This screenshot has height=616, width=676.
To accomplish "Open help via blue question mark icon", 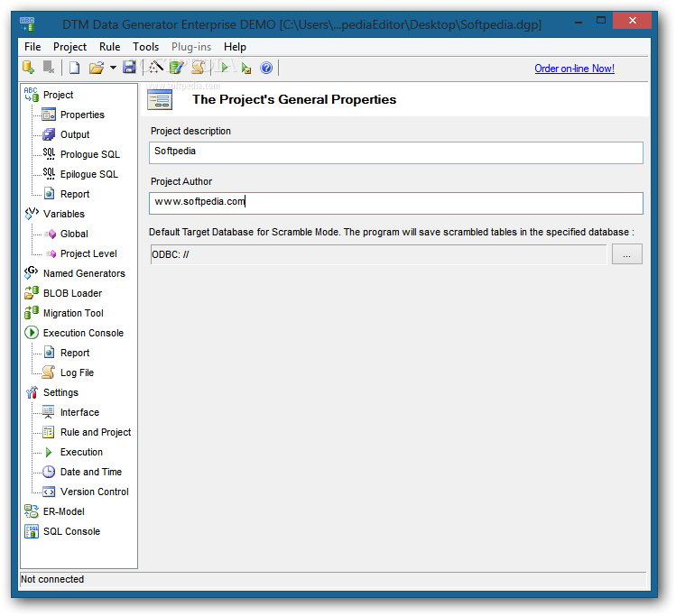I will [266, 68].
